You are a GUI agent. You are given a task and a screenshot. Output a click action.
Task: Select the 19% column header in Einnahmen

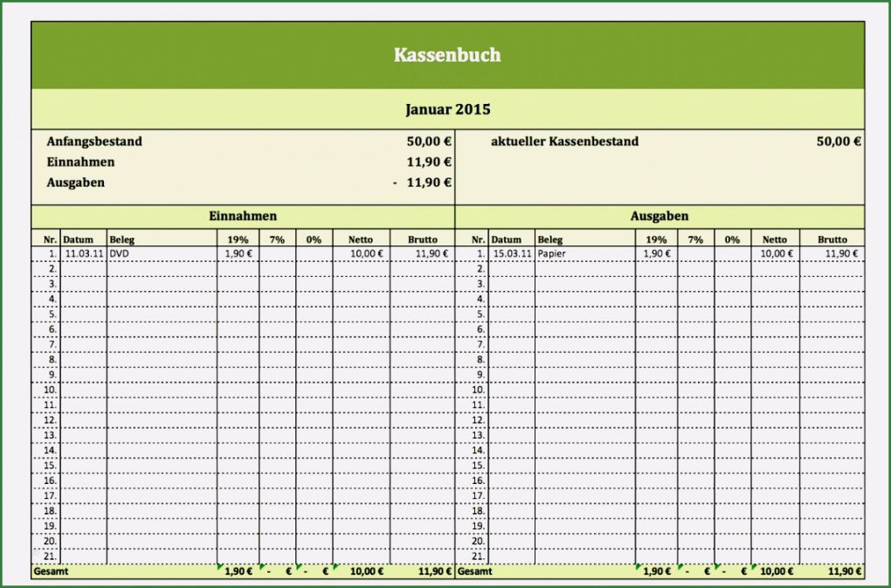[x=235, y=239]
